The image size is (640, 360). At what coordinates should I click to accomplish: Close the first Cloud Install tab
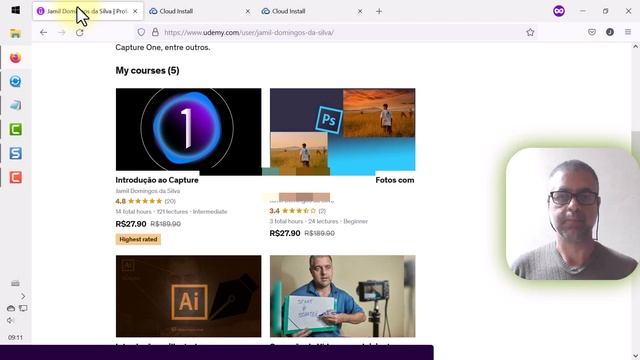coord(247,11)
